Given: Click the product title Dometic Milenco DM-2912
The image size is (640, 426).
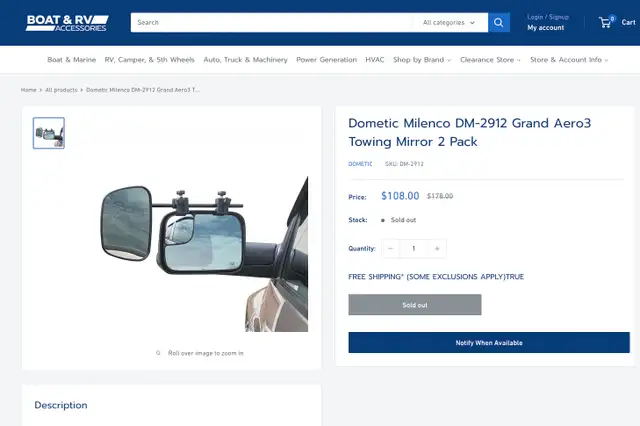Looking at the screenshot, I should point(469,132).
